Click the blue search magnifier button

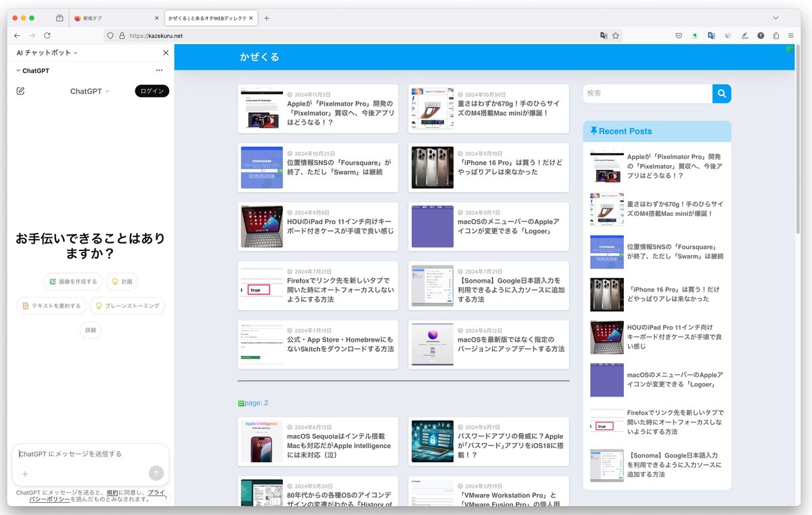(722, 93)
